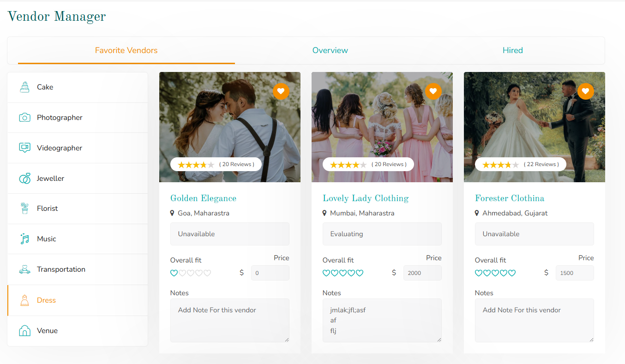This screenshot has height=364, width=625.
Task: Click the location pin beside Goa, Maharastra
Action: (x=173, y=213)
